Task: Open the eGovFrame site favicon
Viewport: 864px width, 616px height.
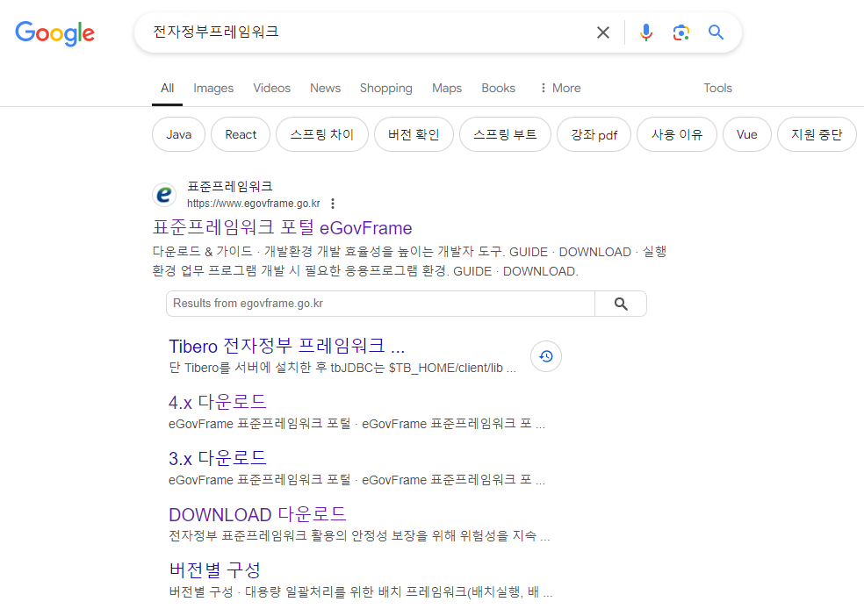Action: [164, 194]
